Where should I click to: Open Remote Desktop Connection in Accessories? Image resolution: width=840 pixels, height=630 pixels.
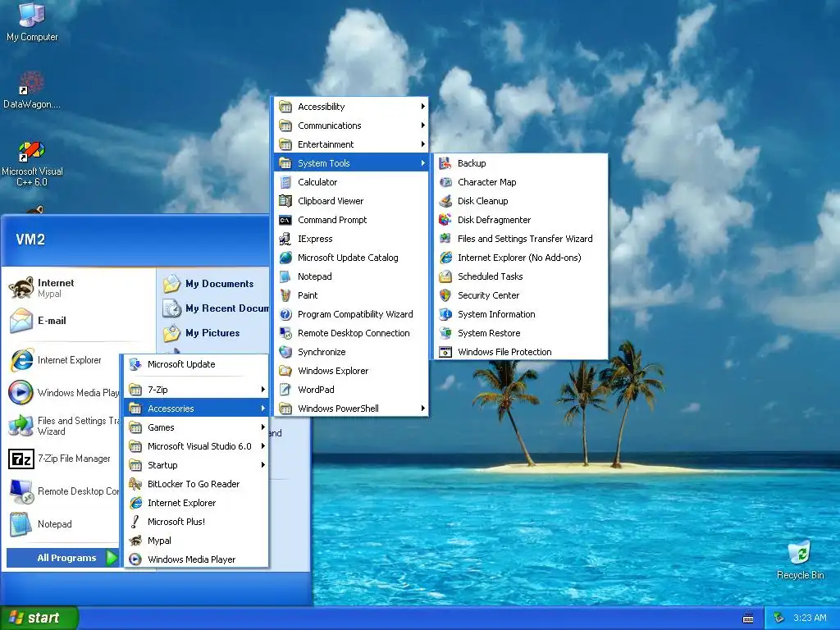[351, 333]
